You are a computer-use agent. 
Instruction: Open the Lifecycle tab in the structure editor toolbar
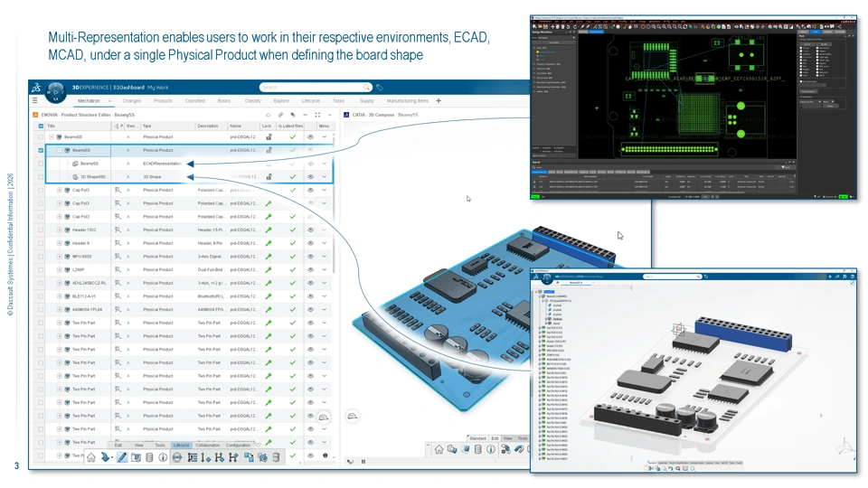pos(182,445)
